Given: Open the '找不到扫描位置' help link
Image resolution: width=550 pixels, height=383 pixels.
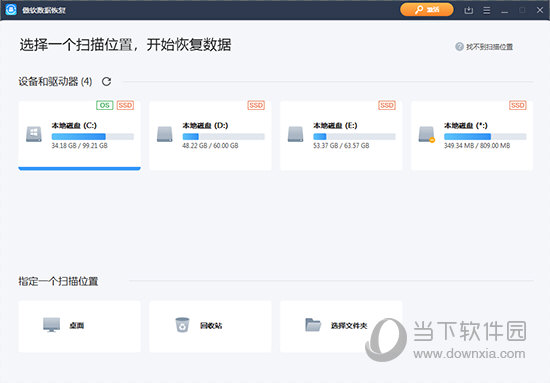Looking at the screenshot, I should click(489, 47).
